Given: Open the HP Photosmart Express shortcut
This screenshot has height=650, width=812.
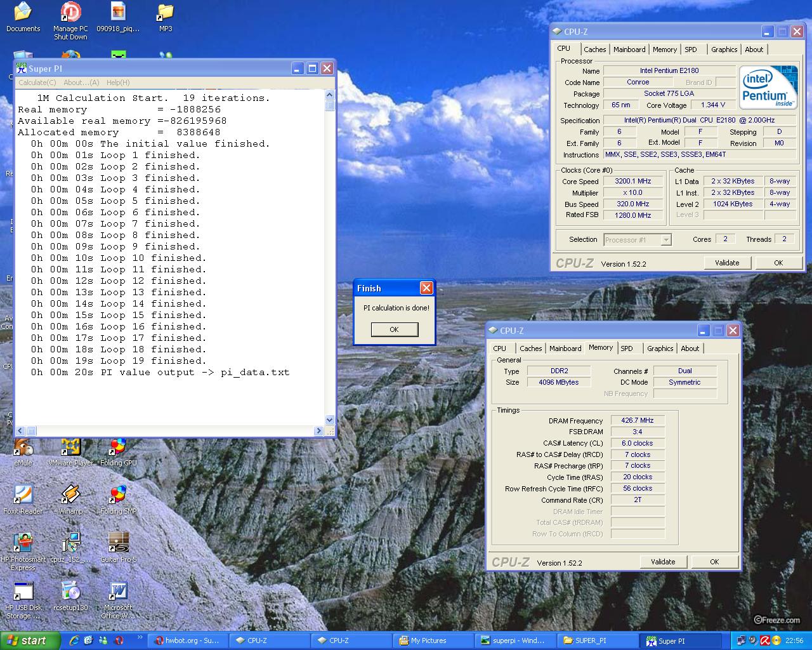Looking at the screenshot, I should click(x=23, y=552).
